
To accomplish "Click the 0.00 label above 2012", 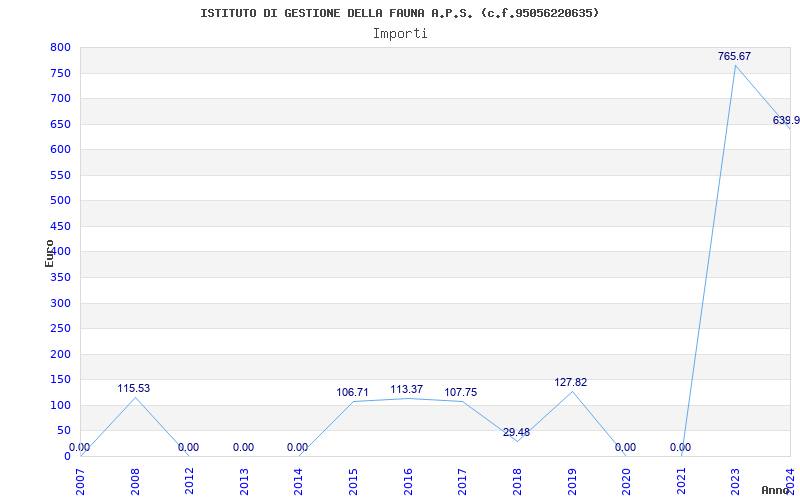I will 188,447.
